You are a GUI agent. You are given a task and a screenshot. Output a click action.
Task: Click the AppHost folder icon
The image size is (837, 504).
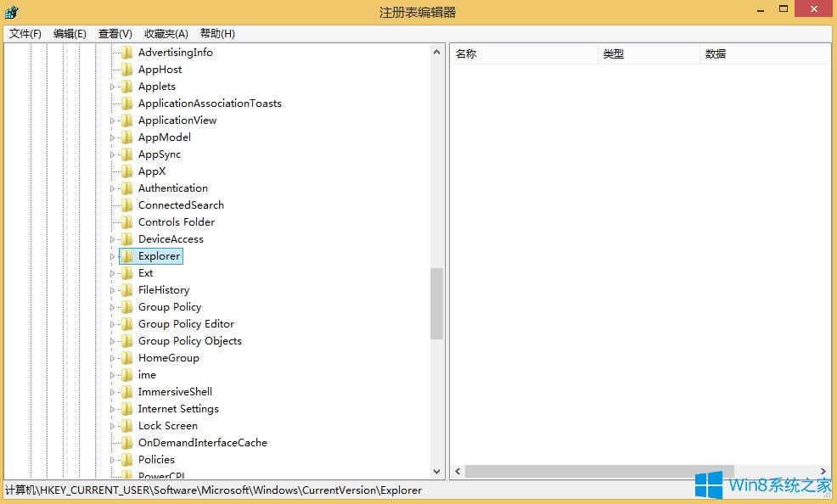point(127,69)
